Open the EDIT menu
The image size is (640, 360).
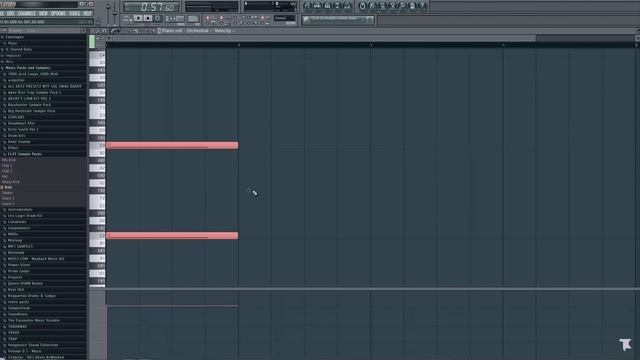coord(11,13)
